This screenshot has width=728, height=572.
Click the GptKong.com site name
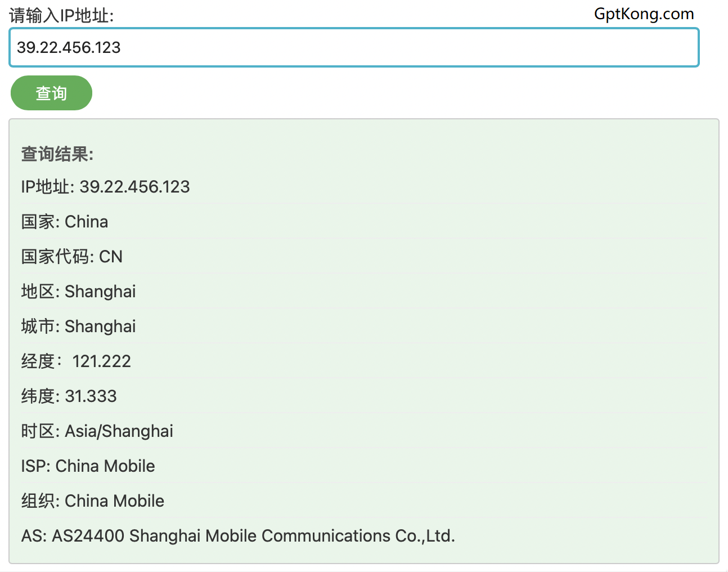point(644,14)
